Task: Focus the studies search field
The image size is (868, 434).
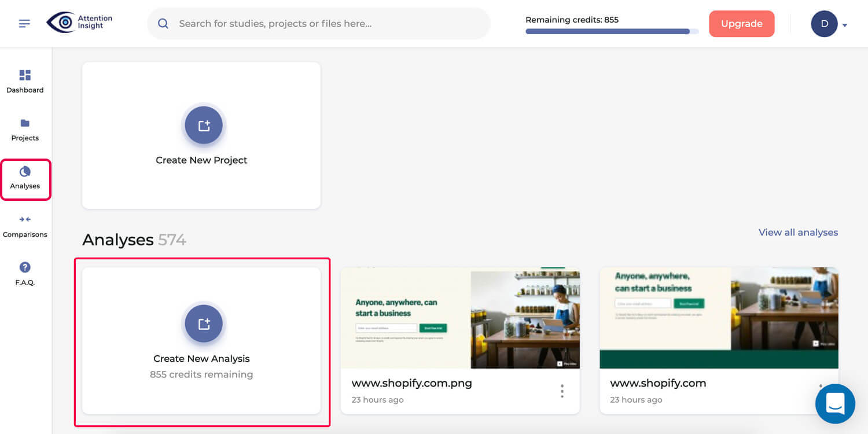Action: [319, 24]
